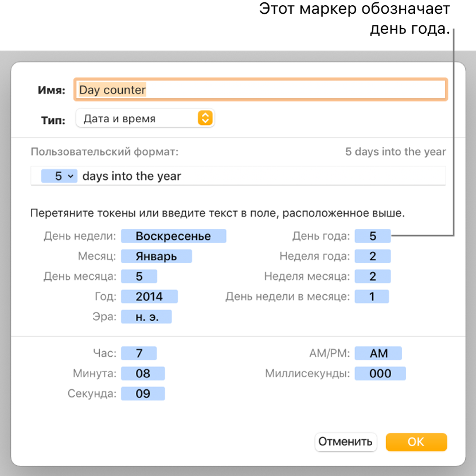Select the День месяца token 5
Viewport: 476px width, 476px height.
click(x=139, y=276)
